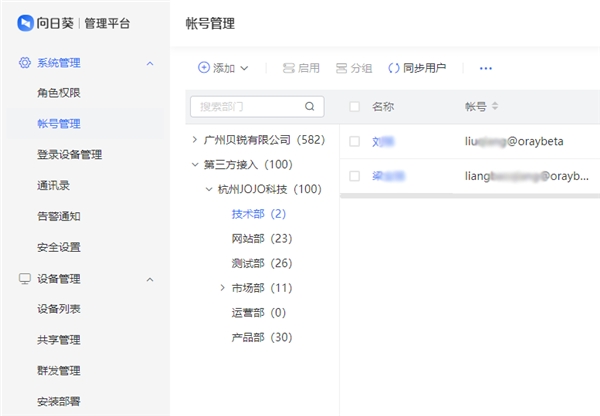Open 设备列表 in the sidebar
This screenshot has width=600, height=416.
click(x=59, y=309)
